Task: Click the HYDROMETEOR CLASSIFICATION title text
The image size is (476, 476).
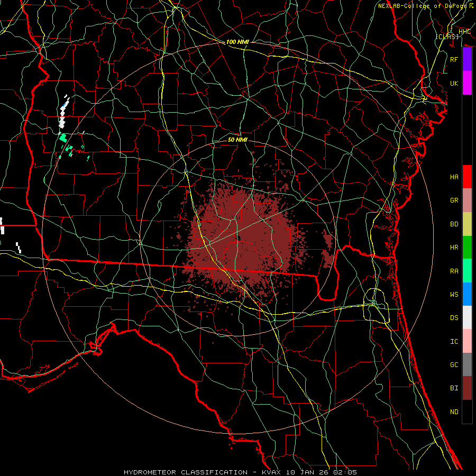Action: tap(186, 472)
